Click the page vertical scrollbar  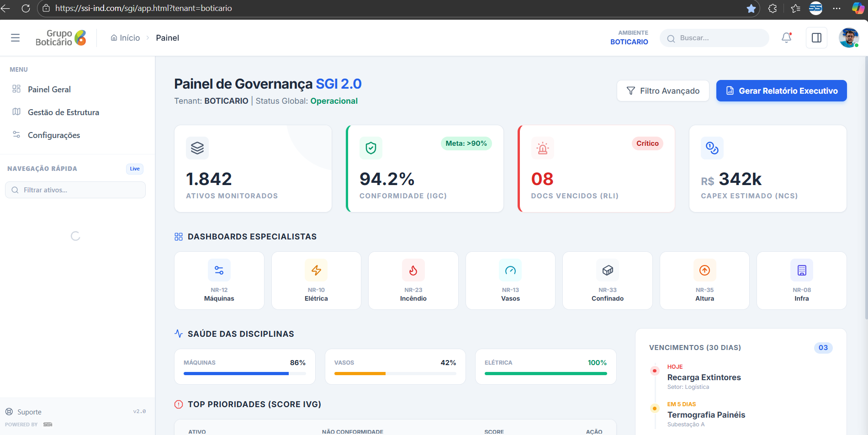866,187
